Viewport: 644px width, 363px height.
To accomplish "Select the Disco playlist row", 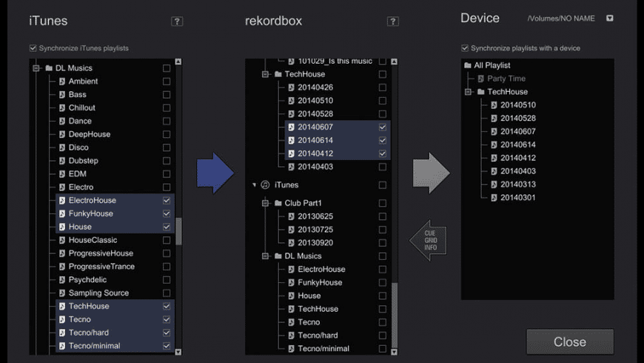I will [x=115, y=147].
